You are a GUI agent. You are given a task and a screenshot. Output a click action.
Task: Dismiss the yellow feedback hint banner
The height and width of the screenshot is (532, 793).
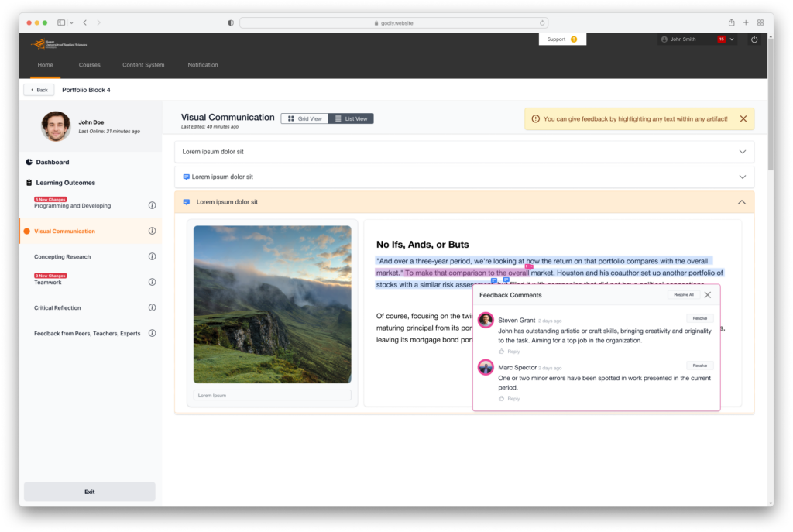click(x=743, y=118)
